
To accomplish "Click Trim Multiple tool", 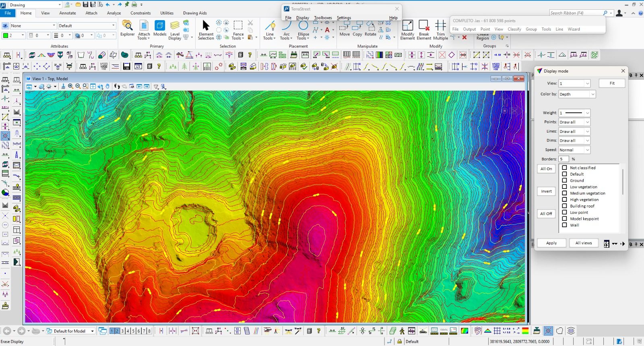I will coord(440,30).
